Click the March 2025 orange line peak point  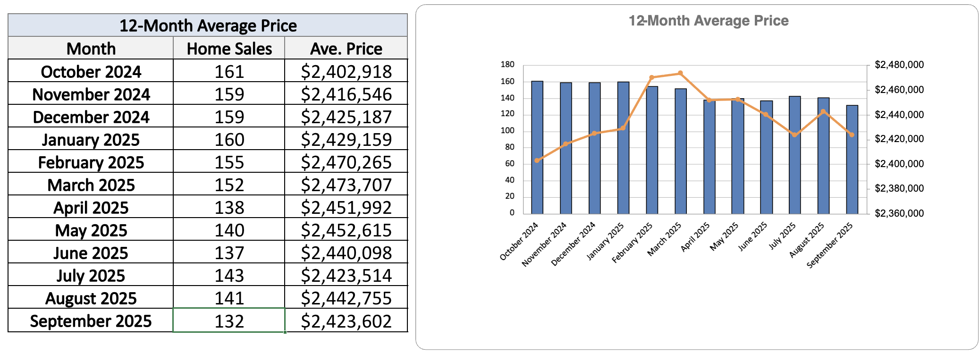(x=680, y=73)
